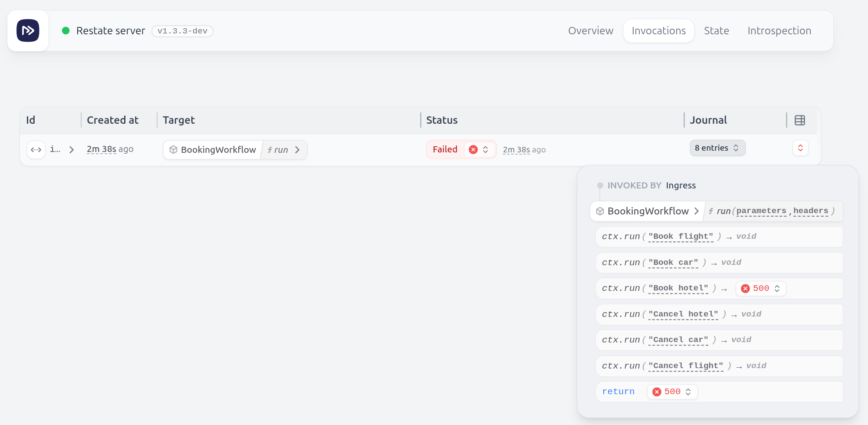The width and height of the screenshot is (868, 425).
Task: Expand the Failed status details chevrons
Action: tap(486, 150)
